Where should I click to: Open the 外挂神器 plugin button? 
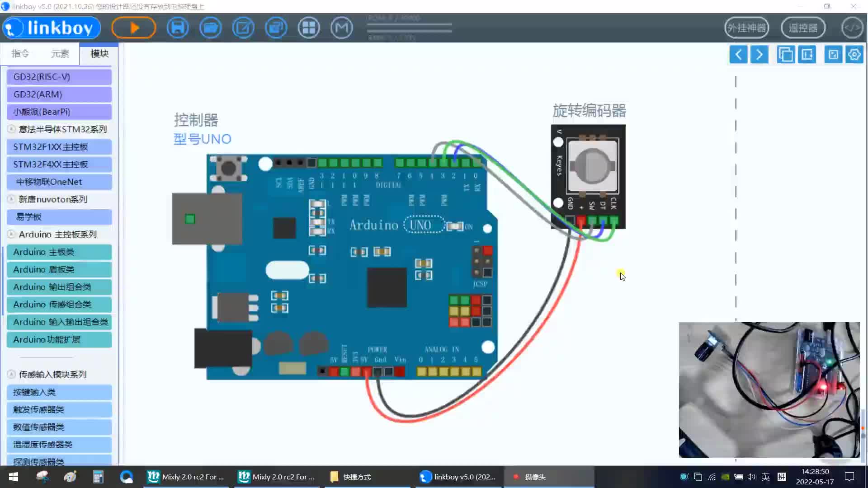pyautogui.click(x=746, y=28)
